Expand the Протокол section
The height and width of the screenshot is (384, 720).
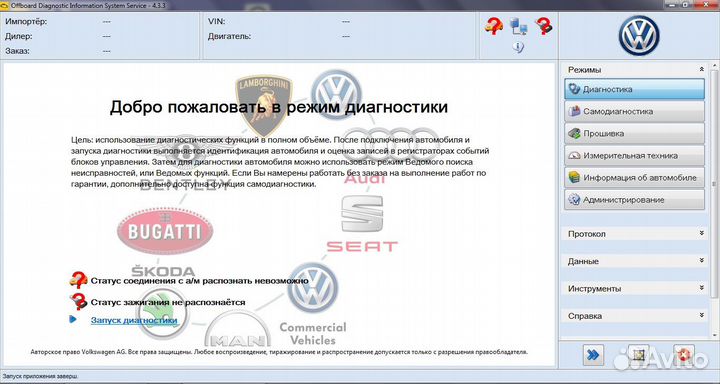[x=702, y=233]
